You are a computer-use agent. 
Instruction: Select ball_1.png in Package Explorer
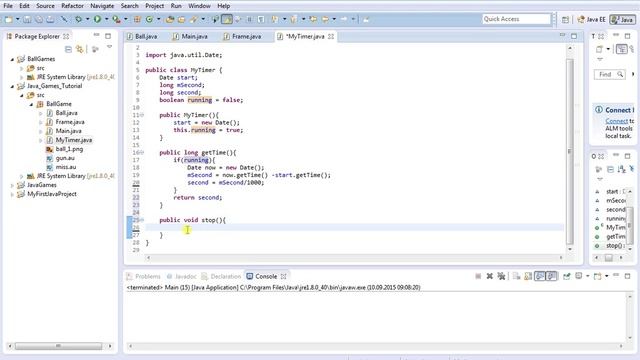click(69, 149)
